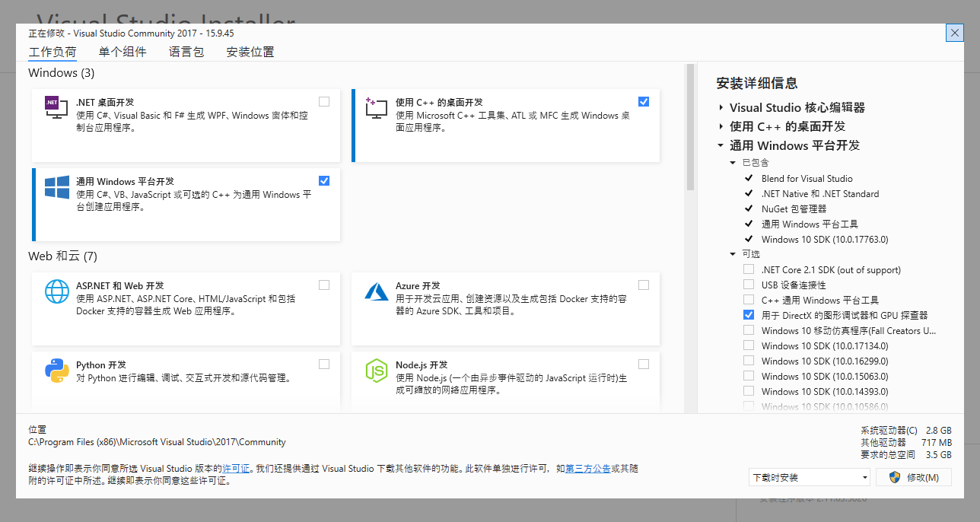This screenshot has width=980, height=522.
Task: Open the 第三方公告 link
Action: (588, 469)
